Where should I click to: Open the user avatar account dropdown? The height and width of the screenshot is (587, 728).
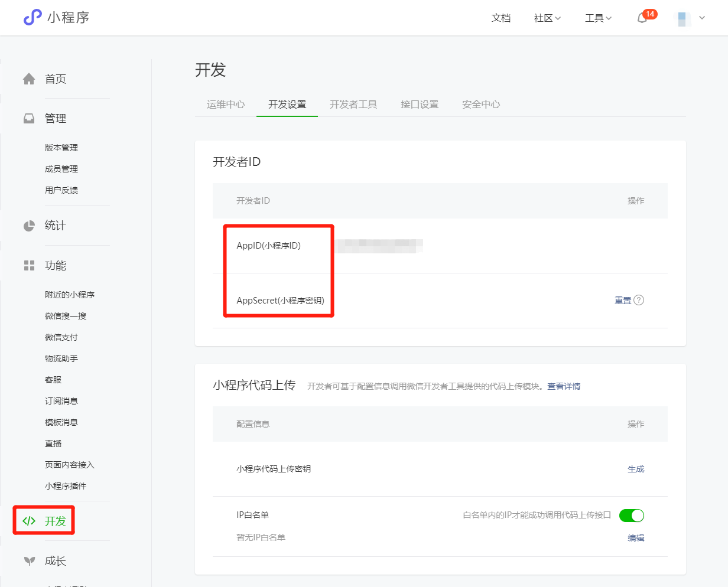(691, 18)
